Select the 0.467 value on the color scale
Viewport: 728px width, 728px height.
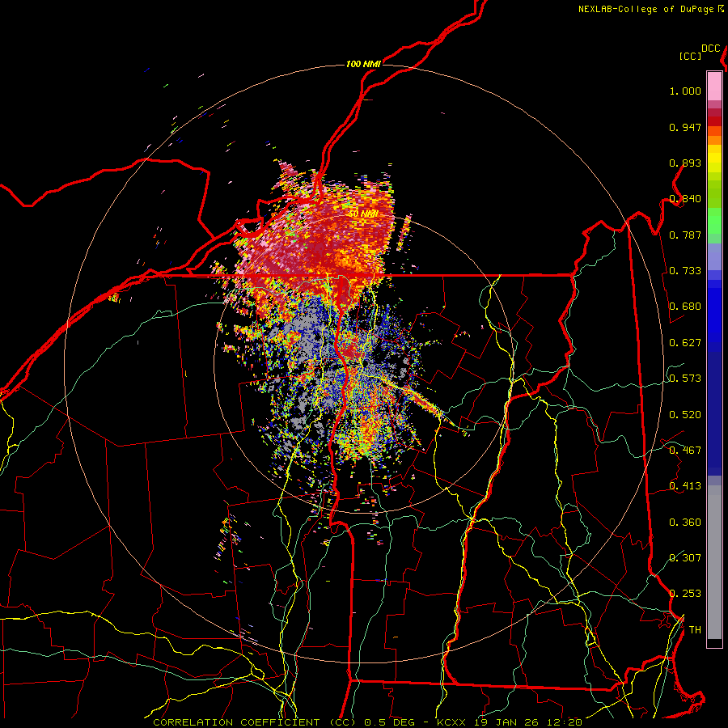click(x=685, y=451)
